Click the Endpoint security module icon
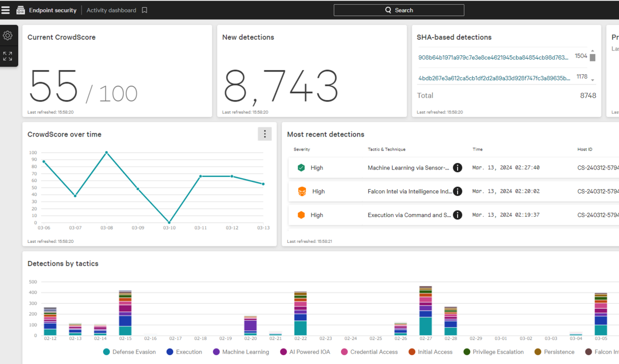The image size is (619, 364). coord(21,10)
